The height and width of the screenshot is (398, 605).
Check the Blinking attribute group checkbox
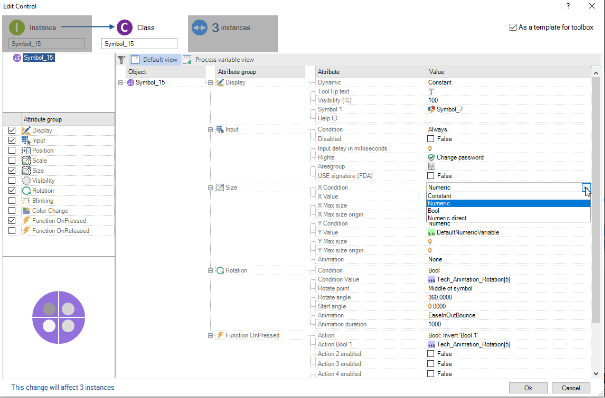tap(12, 201)
